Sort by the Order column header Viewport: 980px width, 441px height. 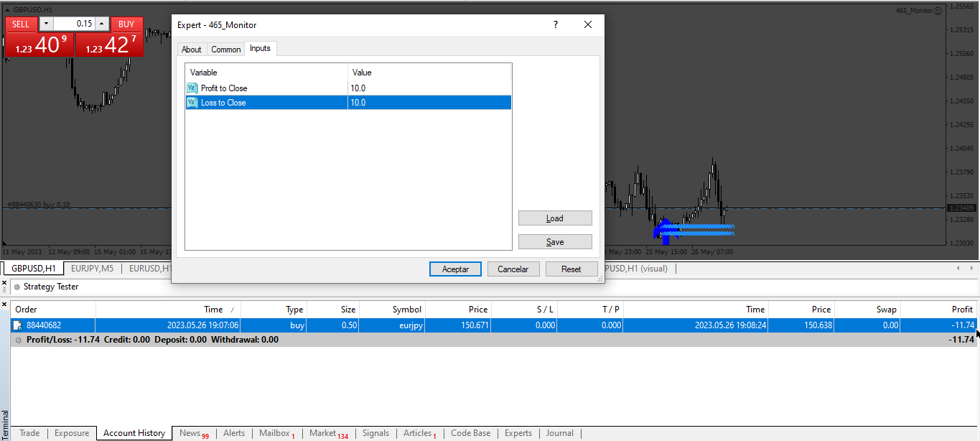[x=53, y=310]
